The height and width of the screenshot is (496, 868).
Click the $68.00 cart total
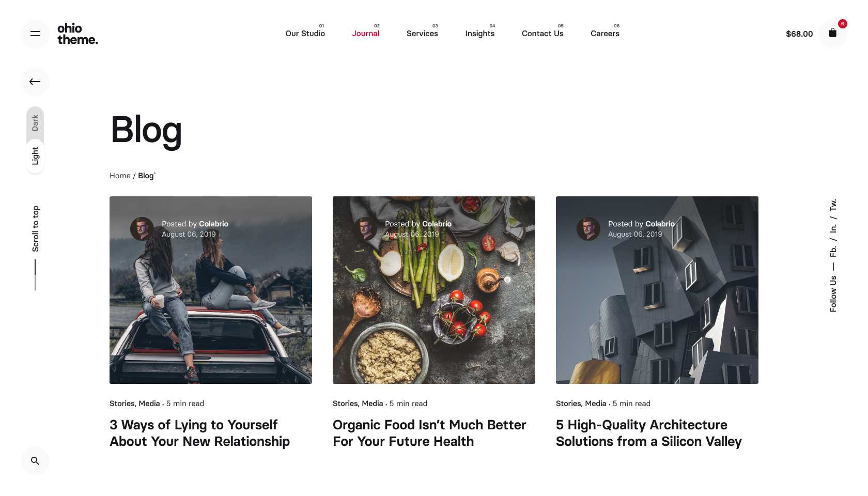pos(799,34)
